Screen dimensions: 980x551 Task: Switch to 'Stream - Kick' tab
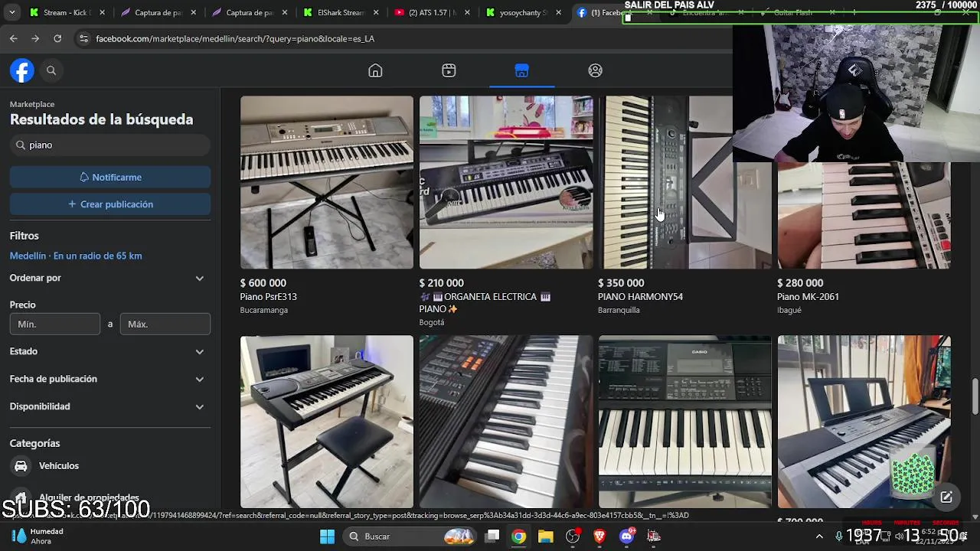pyautogui.click(x=65, y=12)
